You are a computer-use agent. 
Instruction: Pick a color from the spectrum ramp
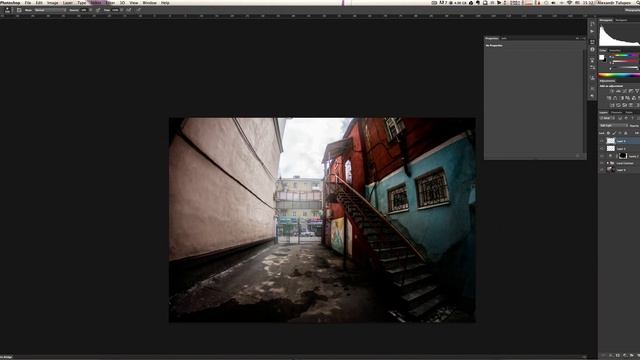point(619,75)
